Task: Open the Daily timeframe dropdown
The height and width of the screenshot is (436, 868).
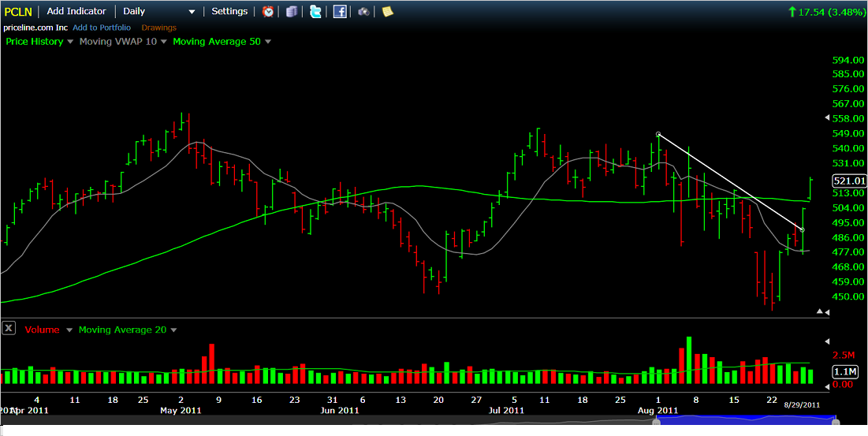Action: point(159,11)
